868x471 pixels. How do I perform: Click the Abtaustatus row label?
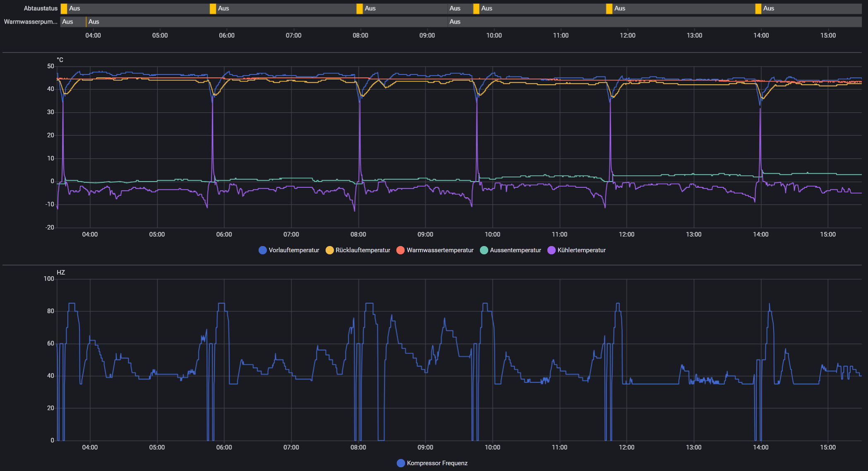tap(41, 9)
